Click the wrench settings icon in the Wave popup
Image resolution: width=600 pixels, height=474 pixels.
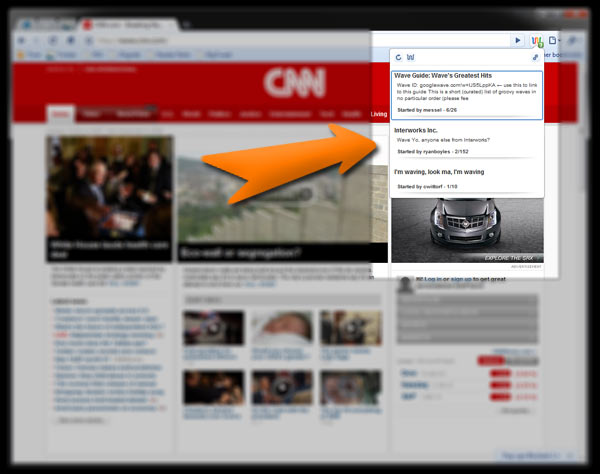point(535,58)
